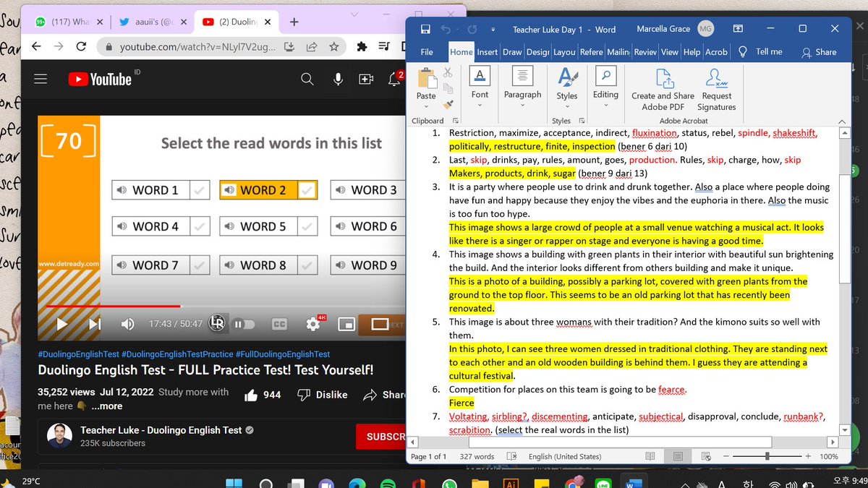Switch to Print Layout view
This screenshot has height=488, width=868.
tap(678, 457)
